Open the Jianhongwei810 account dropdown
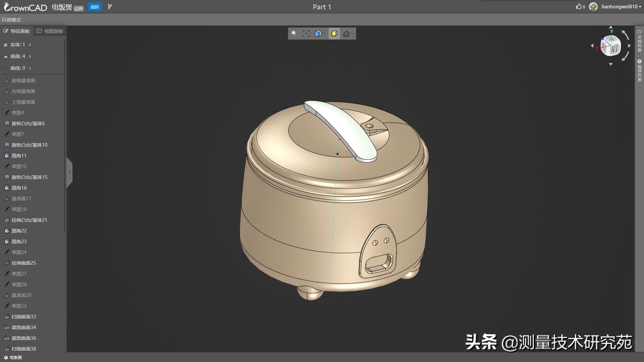 (621, 7)
